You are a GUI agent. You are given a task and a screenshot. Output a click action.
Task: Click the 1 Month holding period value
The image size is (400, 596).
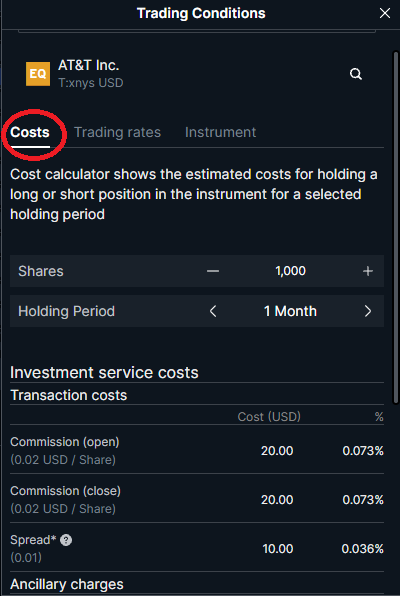click(x=290, y=311)
